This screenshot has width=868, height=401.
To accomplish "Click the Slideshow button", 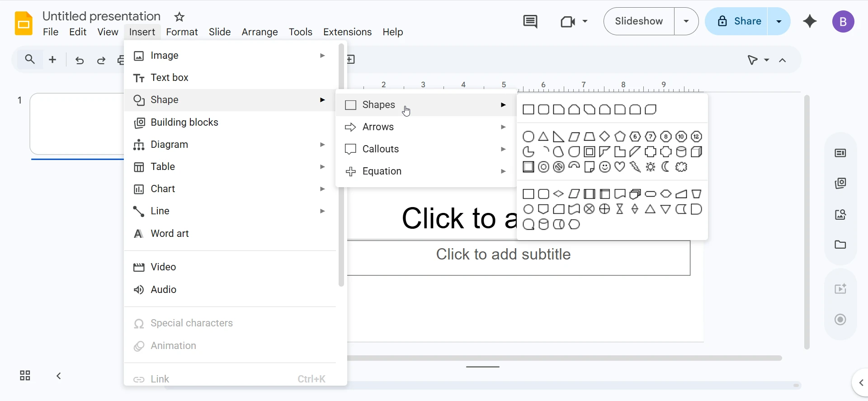I will [x=639, y=21].
